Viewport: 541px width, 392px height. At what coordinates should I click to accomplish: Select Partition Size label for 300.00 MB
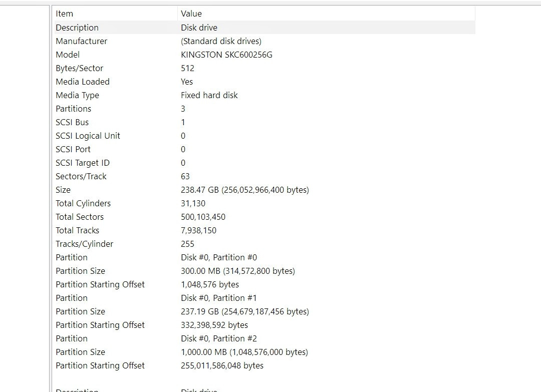80,271
